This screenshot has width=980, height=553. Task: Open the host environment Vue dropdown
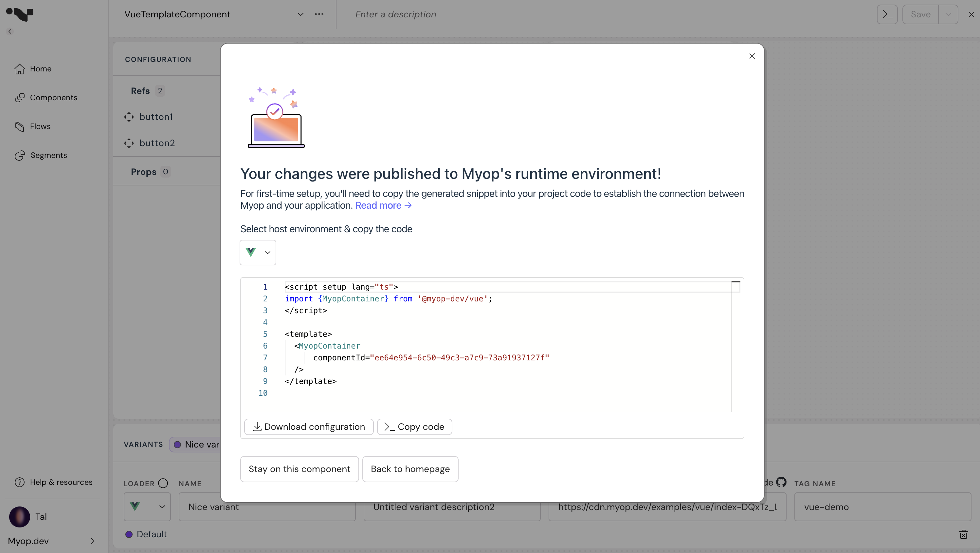[258, 253]
